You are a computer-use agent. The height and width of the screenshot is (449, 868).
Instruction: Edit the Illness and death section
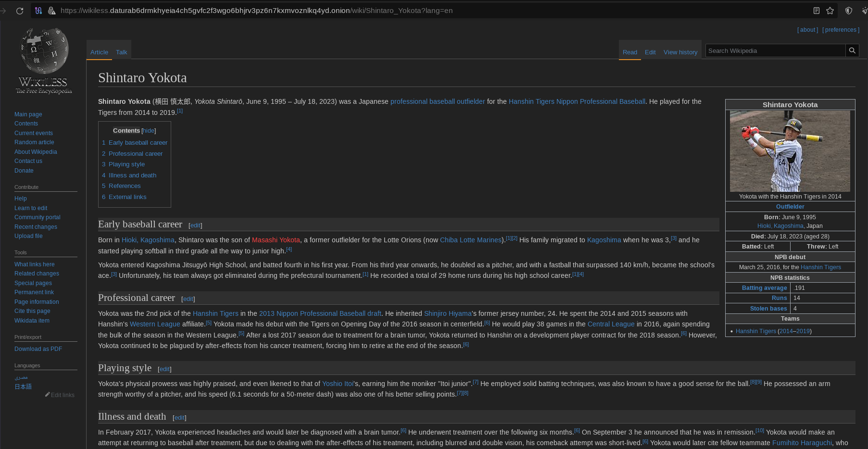(179, 418)
